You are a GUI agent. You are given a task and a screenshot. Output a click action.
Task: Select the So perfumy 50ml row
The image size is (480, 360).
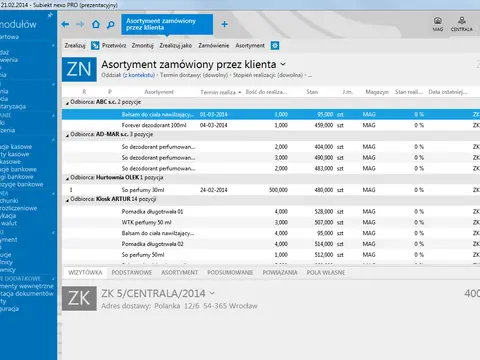click(x=271, y=255)
